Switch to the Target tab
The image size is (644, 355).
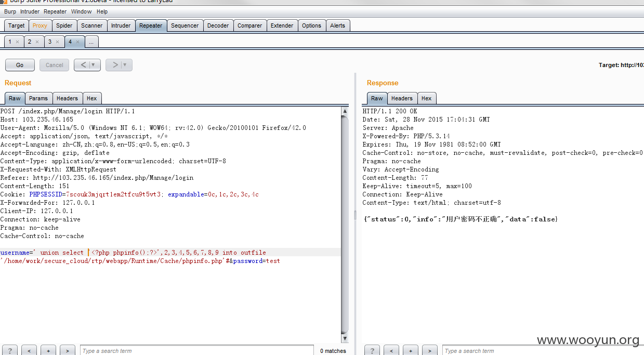click(x=16, y=25)
